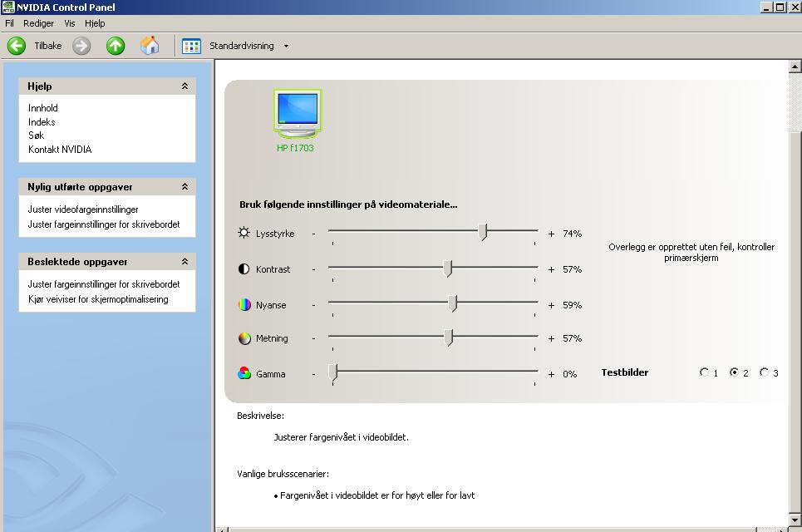The height and width of the screenshot is (532, 802).
Task: Click the Nyanse slider thumb
Action: [x=453, y=303]
